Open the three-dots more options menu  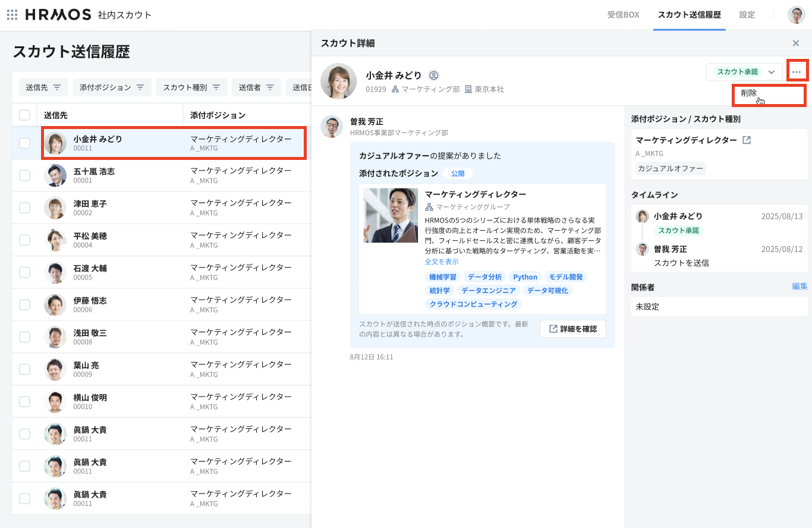pos(797,72)
